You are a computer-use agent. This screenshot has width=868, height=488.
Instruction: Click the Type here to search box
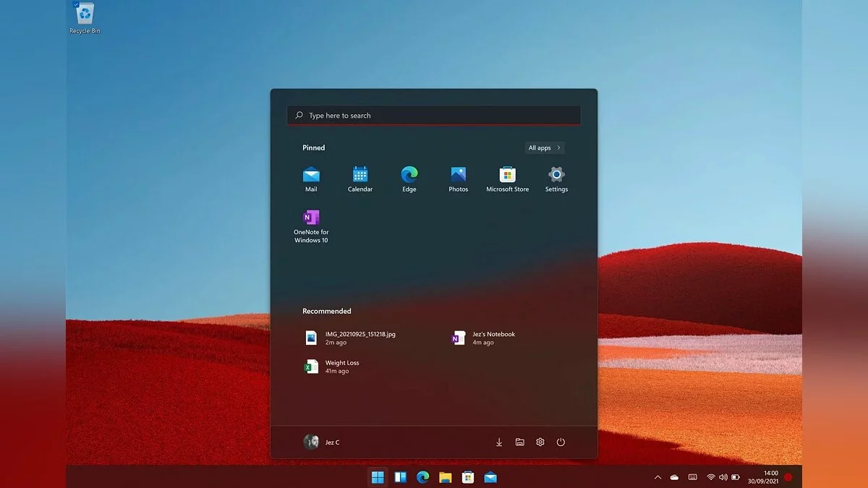point(434,116)
